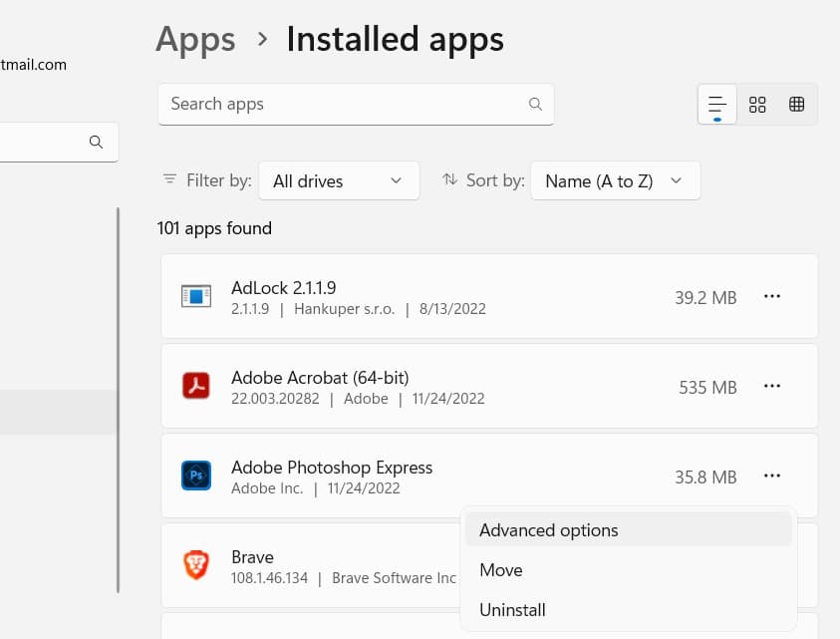Click the left sidebar search magnifier icon

(96, 143)
